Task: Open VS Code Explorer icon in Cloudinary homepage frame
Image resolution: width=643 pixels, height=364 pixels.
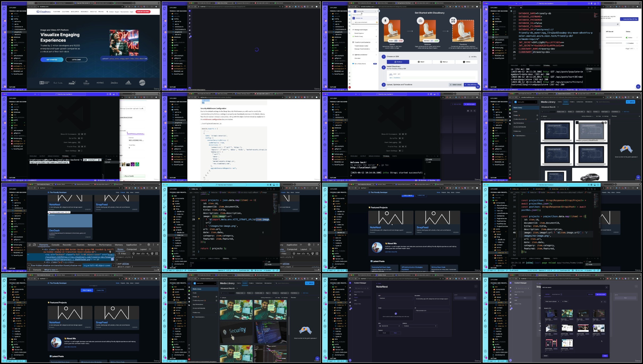Action: 4,9
